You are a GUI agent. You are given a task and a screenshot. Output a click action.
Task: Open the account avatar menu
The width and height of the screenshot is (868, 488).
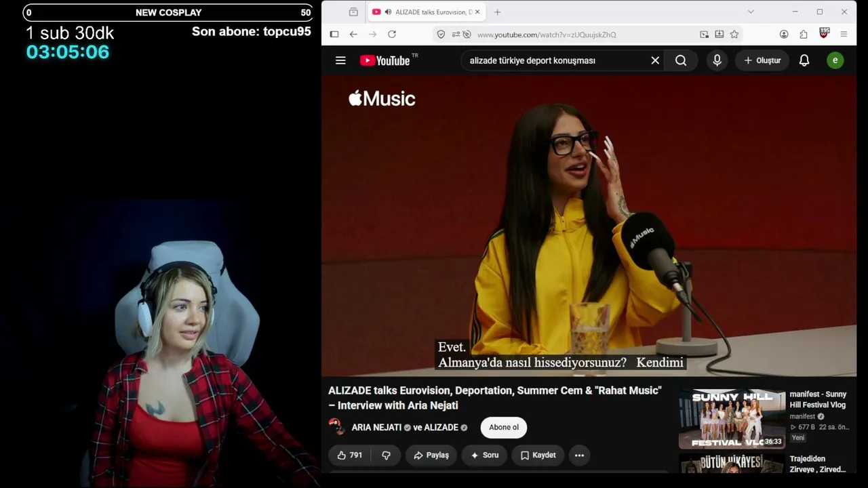[x=835, y=60]
